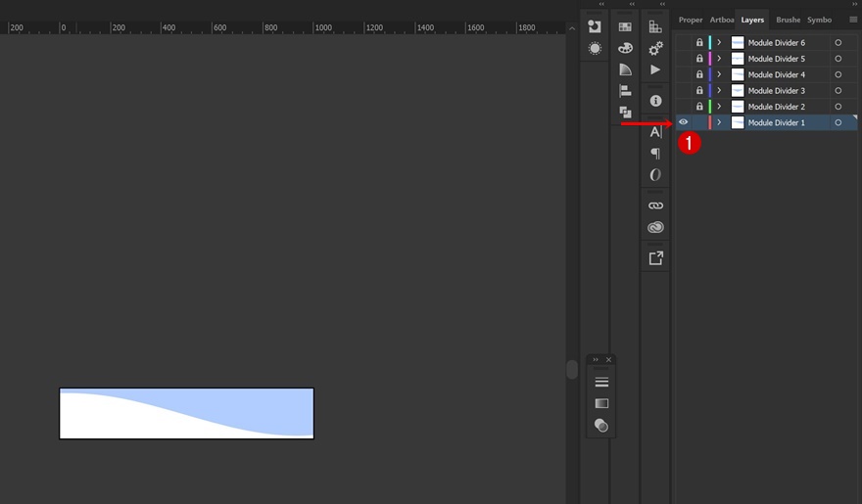This screenshot has height=504, width=862.
Task: Unlock the Module Divider 3 layer
Action: [699, 90]
